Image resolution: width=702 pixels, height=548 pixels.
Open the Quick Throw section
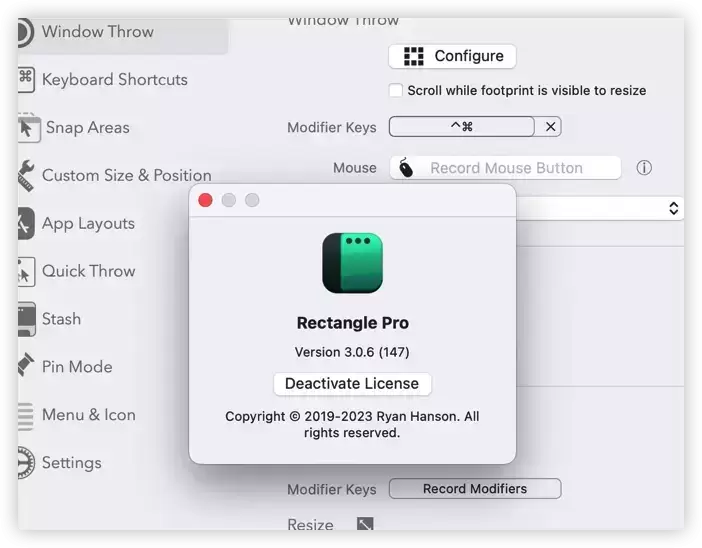(89, 271)
